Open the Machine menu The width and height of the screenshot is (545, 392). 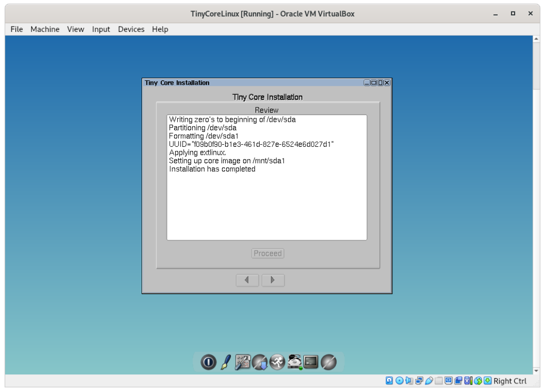pyautogui.click(x=45, y=29)
